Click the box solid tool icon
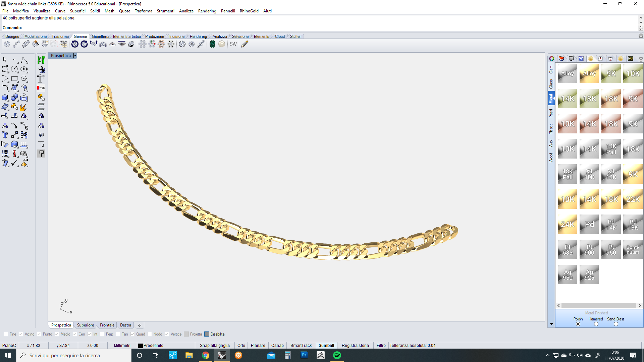This screenshot has width=644, height=362. click(5, 98)
